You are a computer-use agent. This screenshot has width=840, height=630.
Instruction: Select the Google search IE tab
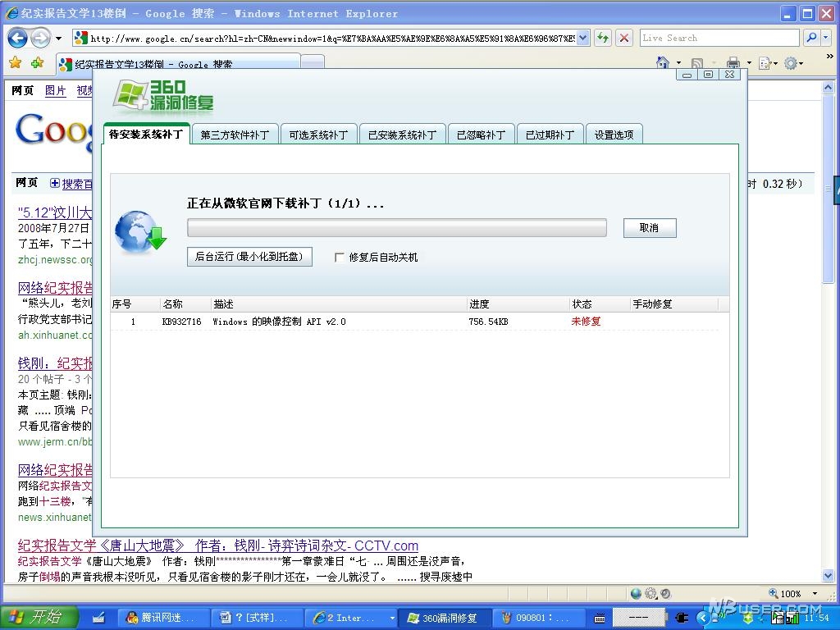[x=177, y=62]
